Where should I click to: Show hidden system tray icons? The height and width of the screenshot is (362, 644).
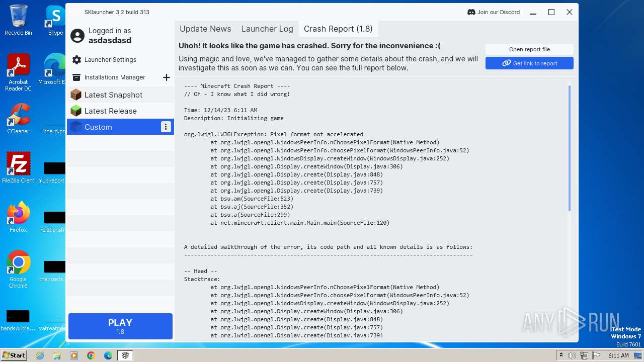(x=561, y=355)
